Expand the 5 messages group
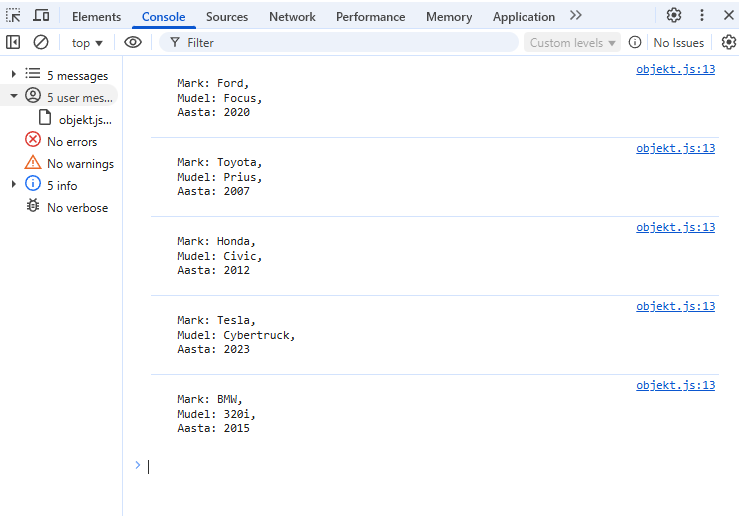 [14, 75]
